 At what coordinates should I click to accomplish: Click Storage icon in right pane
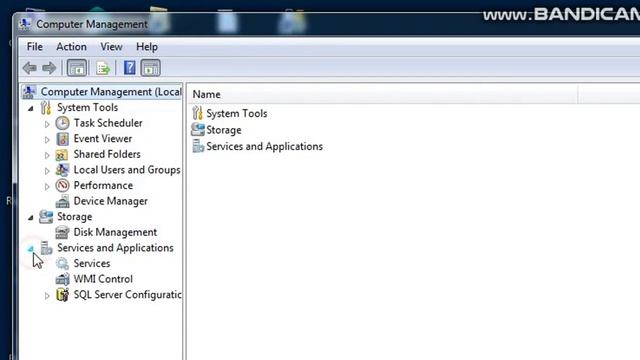198,130
